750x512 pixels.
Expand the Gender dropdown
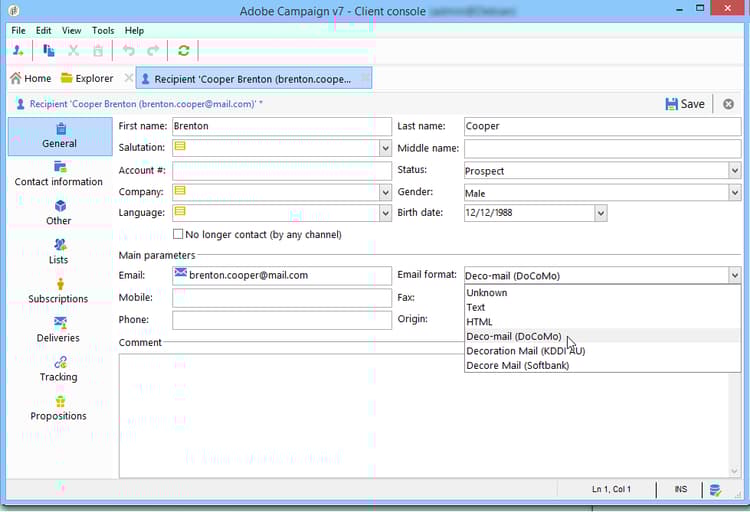tap(735, 193)
